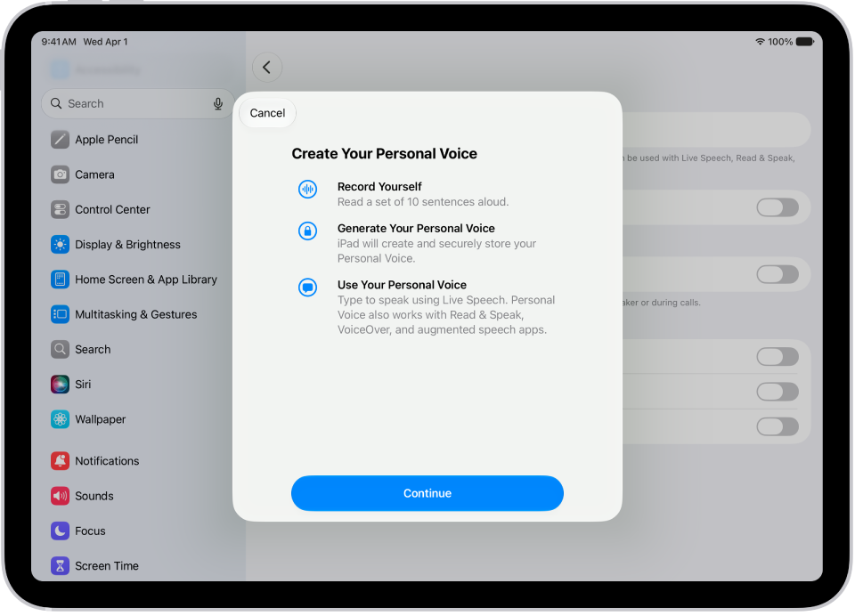855x616 pixels.
Task: Focus the Settings search field
Action: click(x=137, y=103)
